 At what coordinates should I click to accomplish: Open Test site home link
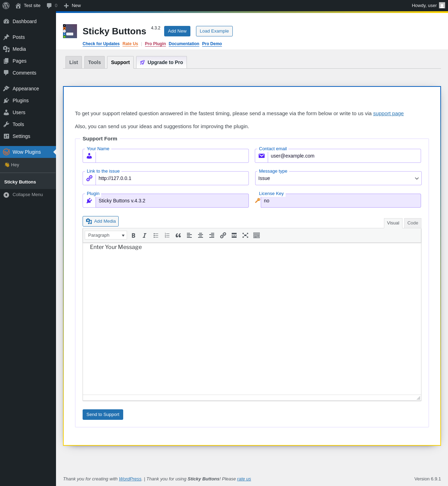[28, 6]
